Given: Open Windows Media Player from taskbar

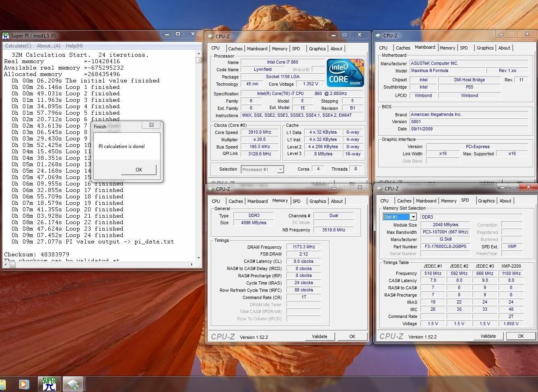Looking at the screenshot, I should pyautogui.click(x=24, y=384).
